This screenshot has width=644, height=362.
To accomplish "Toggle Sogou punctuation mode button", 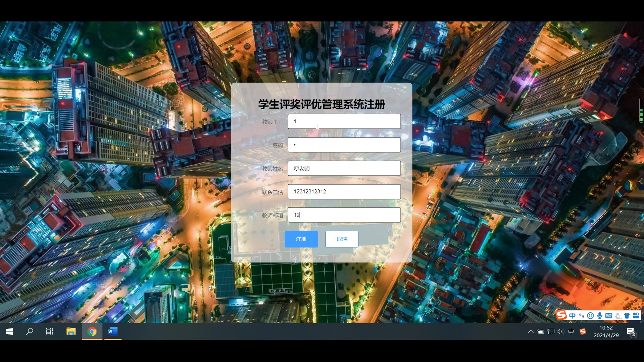I will (x=581, y=315).
